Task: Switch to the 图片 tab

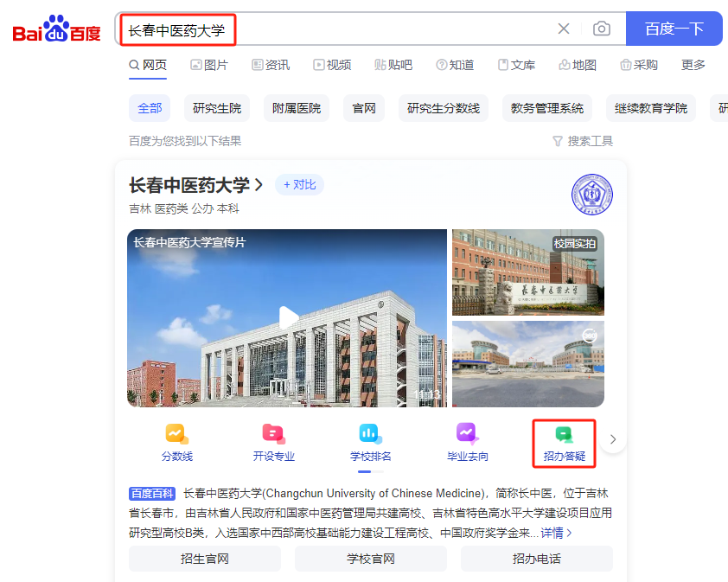Action: 209,65
